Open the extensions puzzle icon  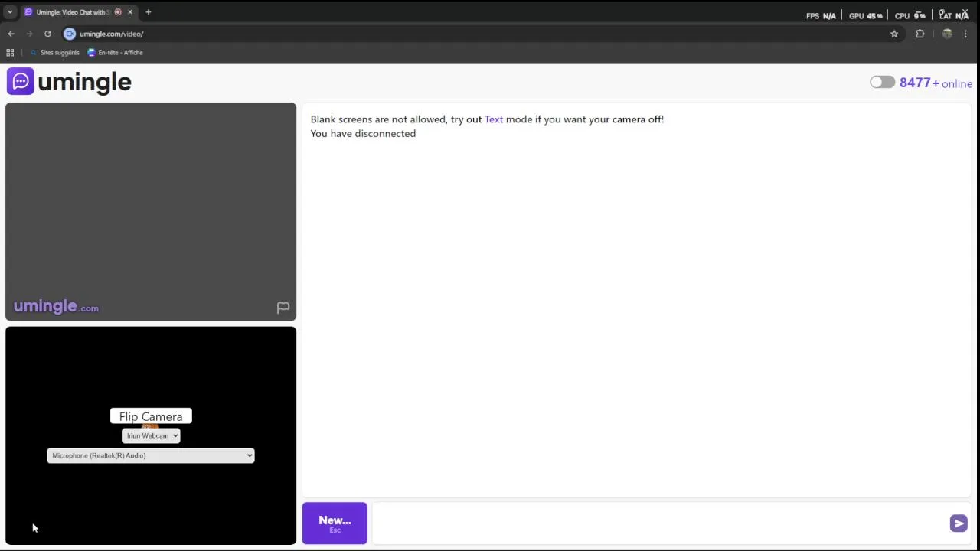(920, 34)
